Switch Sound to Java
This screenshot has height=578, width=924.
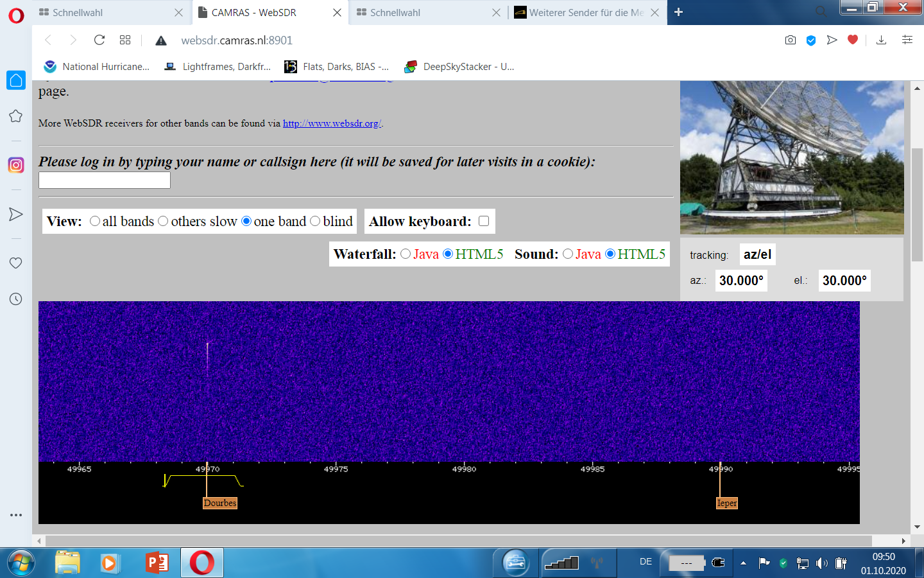point(568,254)
